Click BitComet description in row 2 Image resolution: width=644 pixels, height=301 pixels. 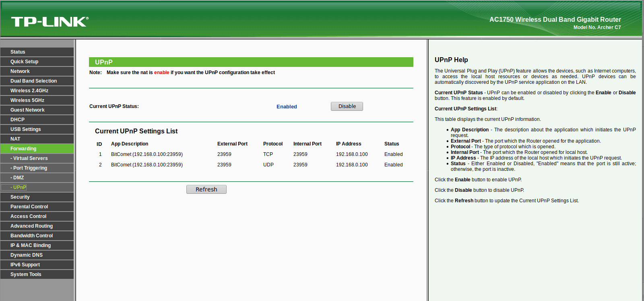pyautogui.click(x=147, y=165)
